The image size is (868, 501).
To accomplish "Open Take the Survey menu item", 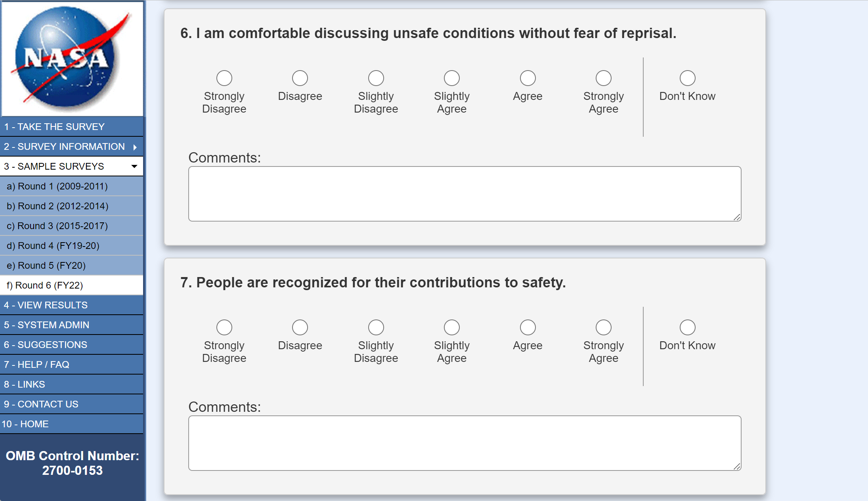I will click(x=54, y=127).
